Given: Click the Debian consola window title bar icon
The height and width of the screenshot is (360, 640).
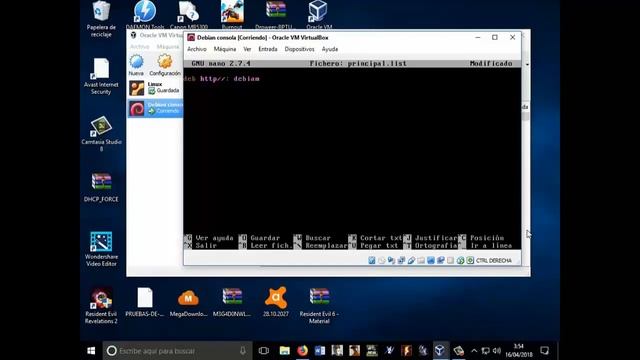Looking at the screenshot, I should 191,38.
